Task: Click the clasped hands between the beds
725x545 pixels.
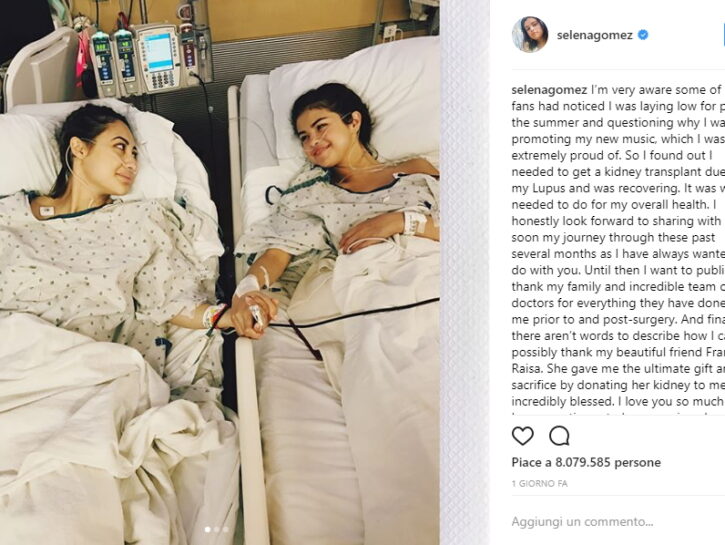Action: [252, 314]
